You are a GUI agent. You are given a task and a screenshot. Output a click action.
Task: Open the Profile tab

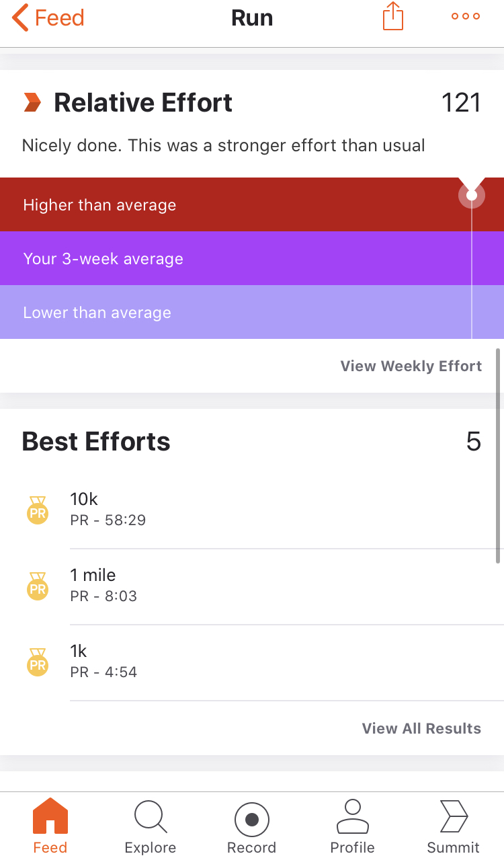(x=352, y=826)
